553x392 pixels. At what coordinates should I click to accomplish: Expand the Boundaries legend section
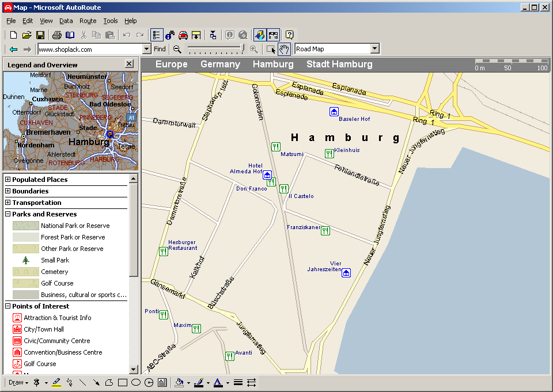tap(7, 191)
